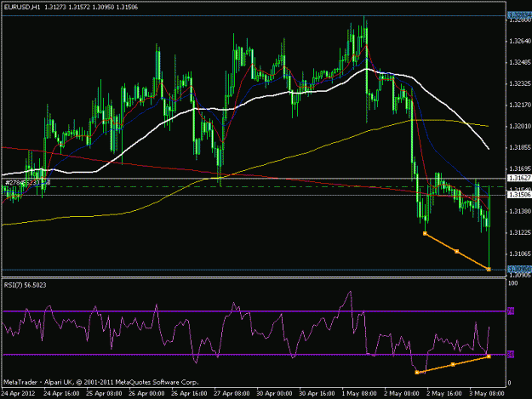
Task: Select end anchor of price trendline at 1.30950
Action: (489, 270)
